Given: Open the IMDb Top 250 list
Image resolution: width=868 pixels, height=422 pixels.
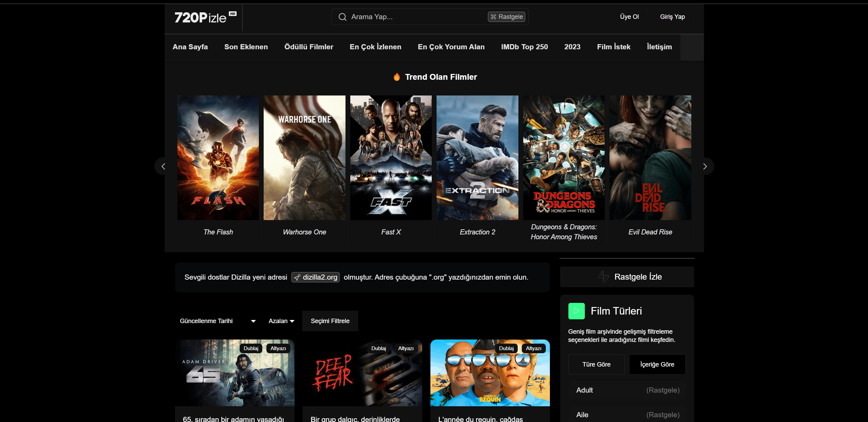Looking at the screenshot, I should click(x=525, y=47).
